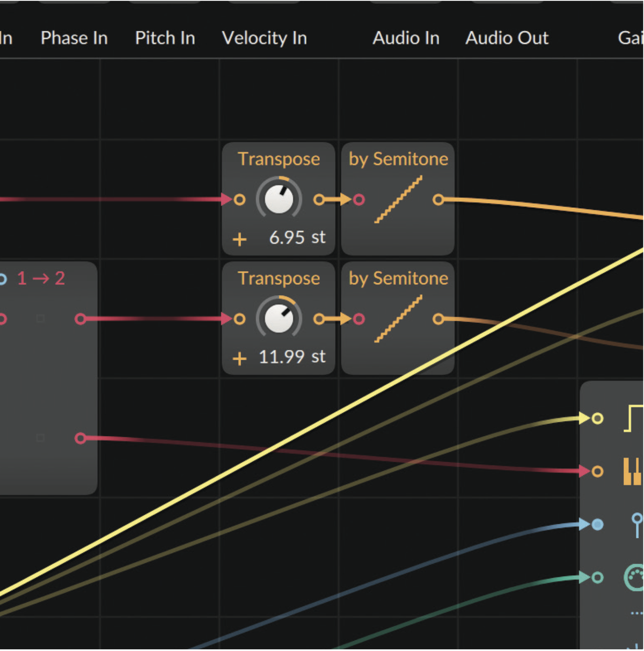Click the upper Transpose module header

tap(279, 159)
